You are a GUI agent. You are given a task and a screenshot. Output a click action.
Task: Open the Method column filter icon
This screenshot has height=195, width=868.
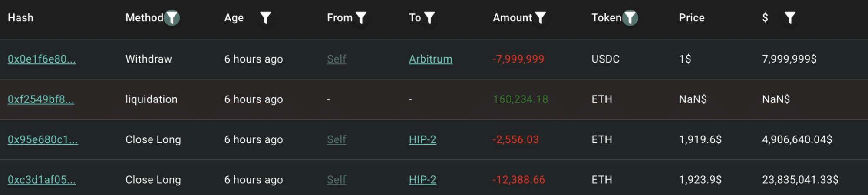172,18
